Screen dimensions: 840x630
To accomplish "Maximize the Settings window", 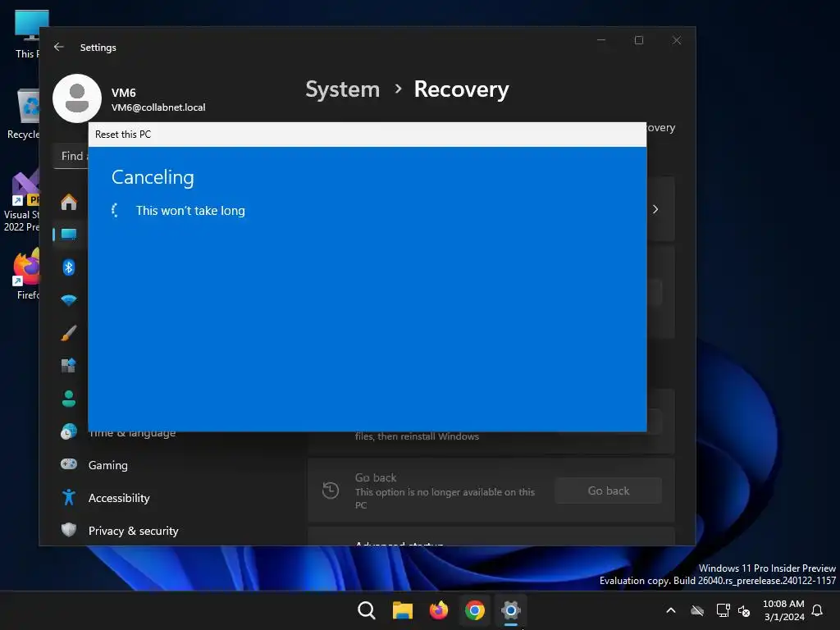I will 638,40.
